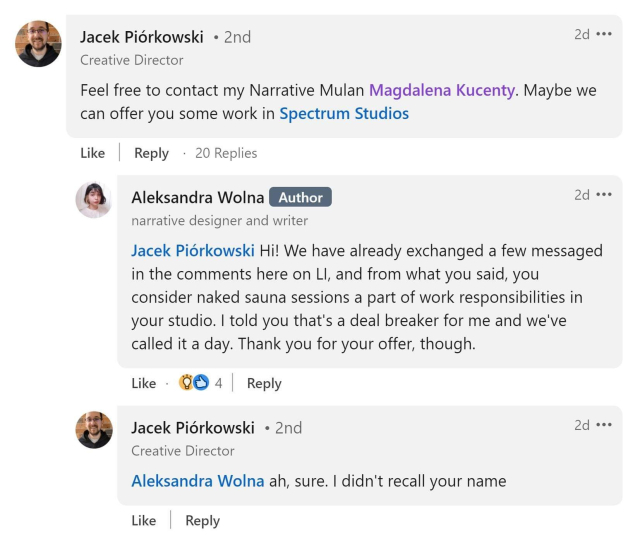Click the reaction icons on Aleksandra's reply
This screenshot has width=640, height=537.
pyautogui.click(x=194, y=383)
